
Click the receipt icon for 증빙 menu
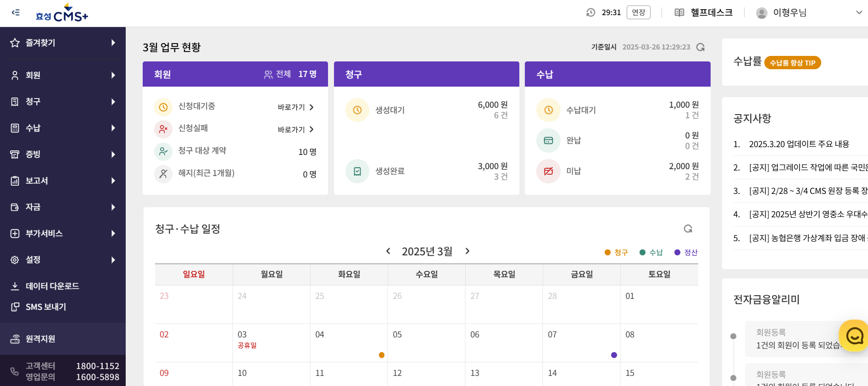(15, 154)
